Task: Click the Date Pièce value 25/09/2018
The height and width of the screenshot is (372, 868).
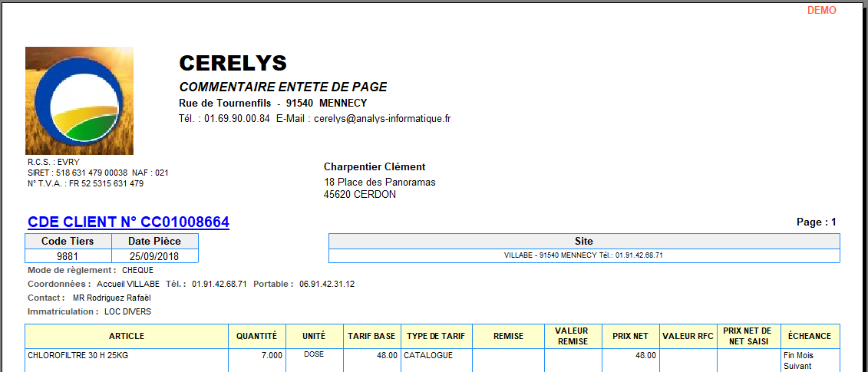Action: (156, 255)
